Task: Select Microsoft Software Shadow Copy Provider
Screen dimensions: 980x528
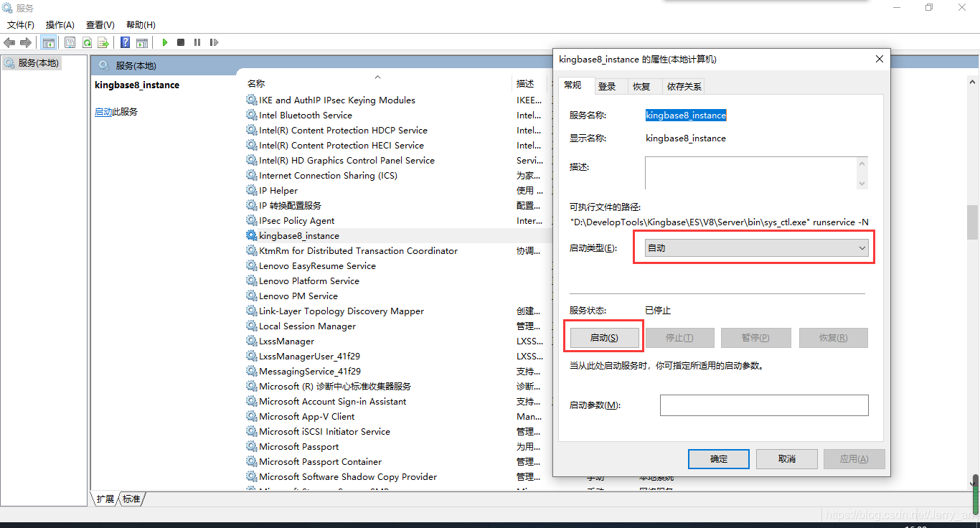Action: pyautogui.click(x=348, y=476)
